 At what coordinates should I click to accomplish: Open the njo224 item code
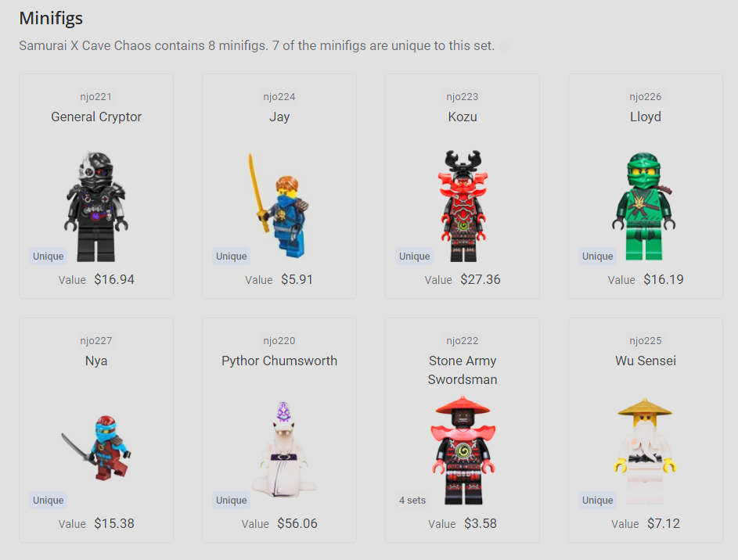(279, 96)
